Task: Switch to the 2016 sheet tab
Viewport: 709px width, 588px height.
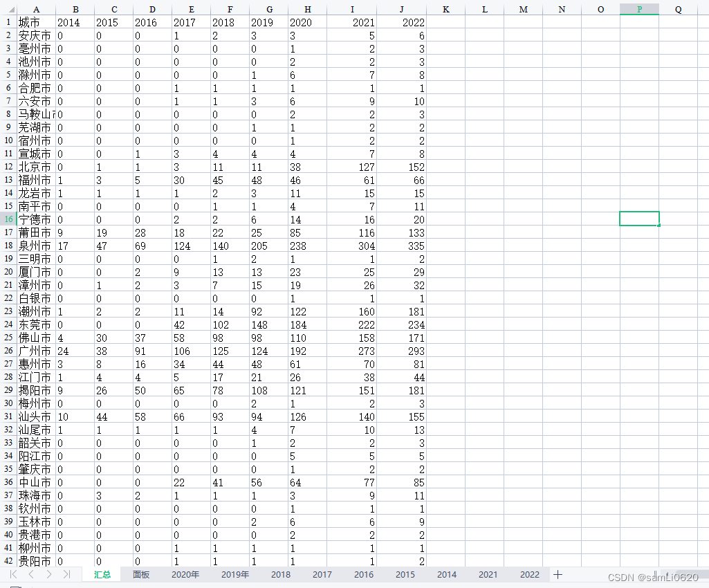Action: [364, 574]
